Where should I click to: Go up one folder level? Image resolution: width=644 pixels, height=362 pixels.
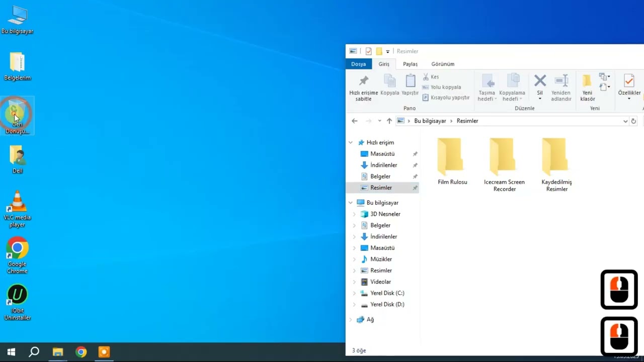tap(389, 121)
